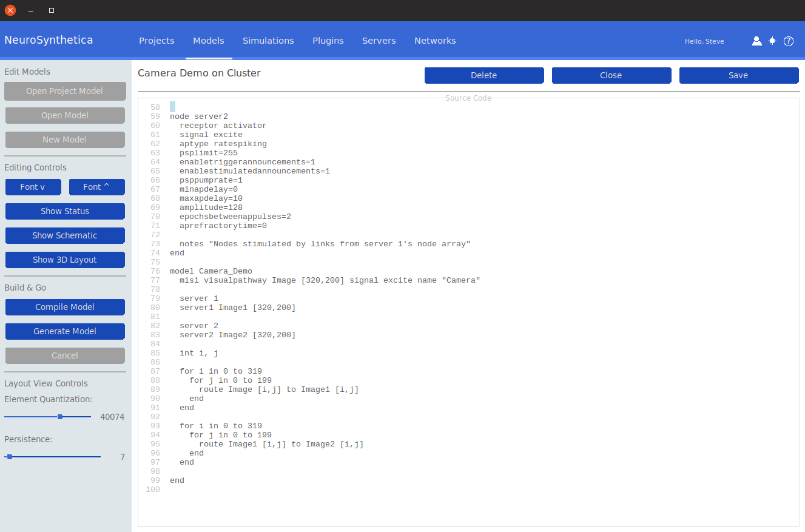Compile the model

coord(65,307)
